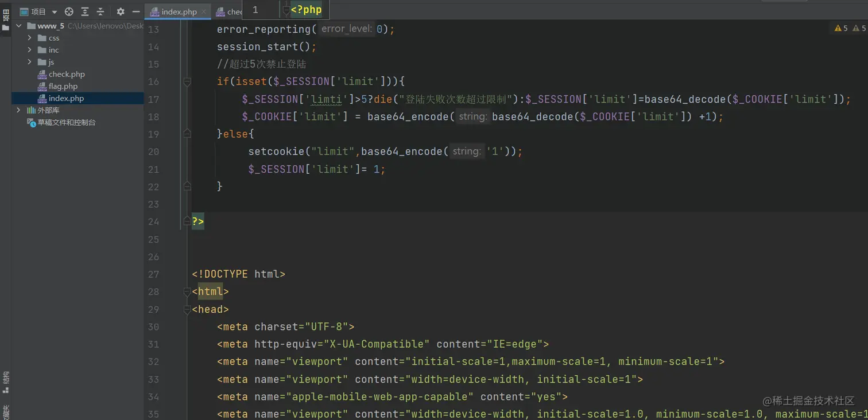Click PHP icon on index.php editor tab
Viewport: 868px width, 420px height.
pyautogui.click(x=154, y=11)
